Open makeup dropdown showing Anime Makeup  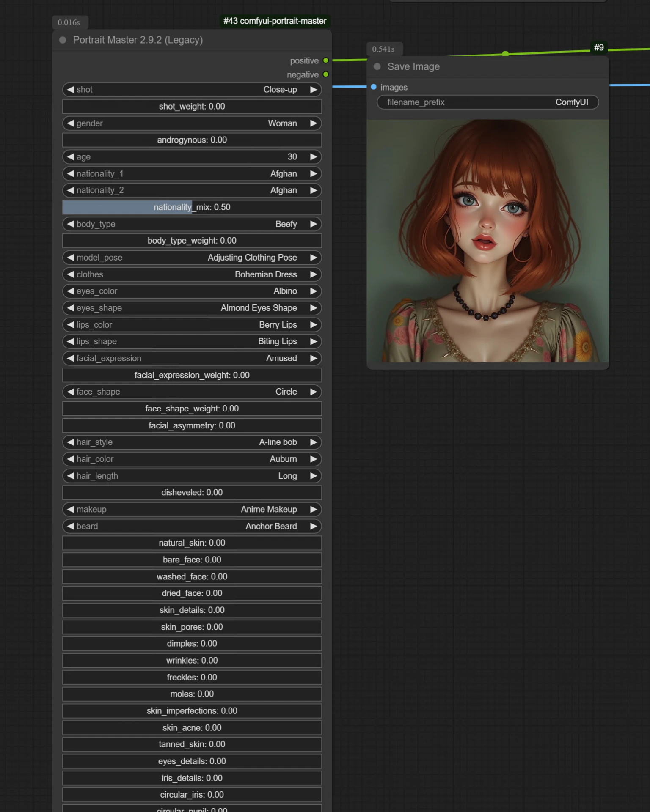tap(192, 509)
